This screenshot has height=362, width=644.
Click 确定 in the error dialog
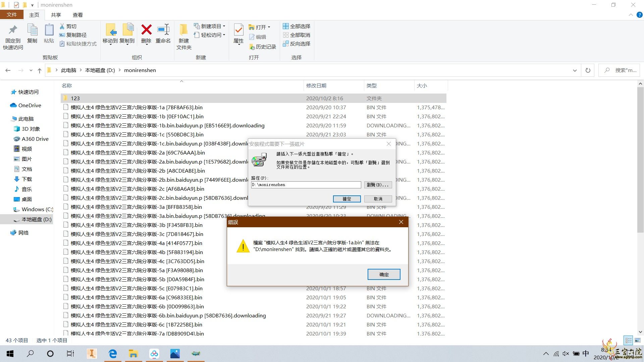[384, 274]
